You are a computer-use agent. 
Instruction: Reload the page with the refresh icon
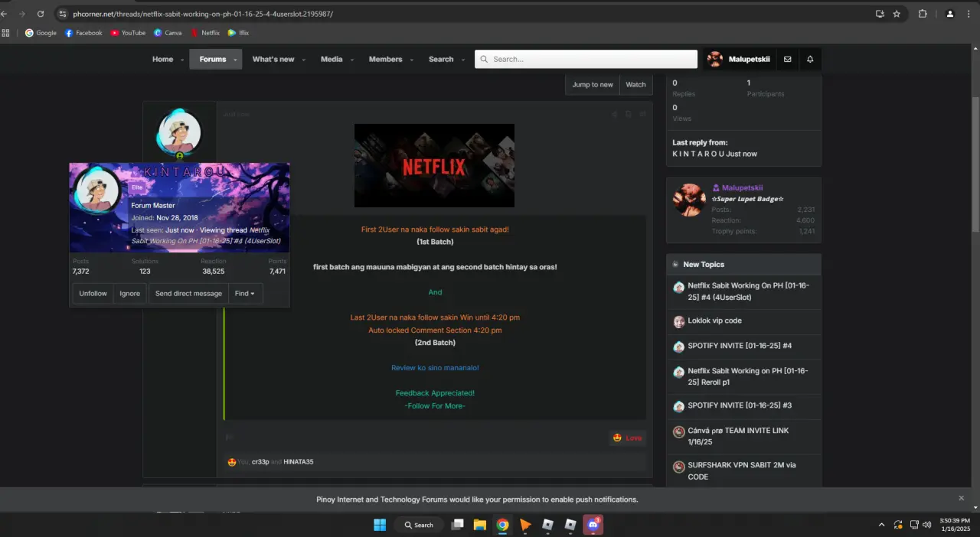point(40,14)
